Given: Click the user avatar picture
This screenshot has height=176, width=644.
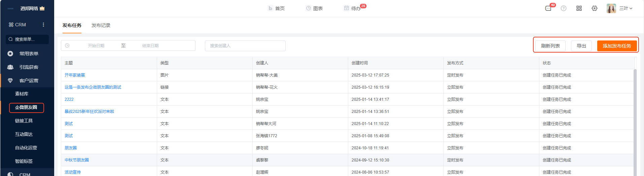Looking at the screenshot, I should pyautogui.click(x=611, y=8).
